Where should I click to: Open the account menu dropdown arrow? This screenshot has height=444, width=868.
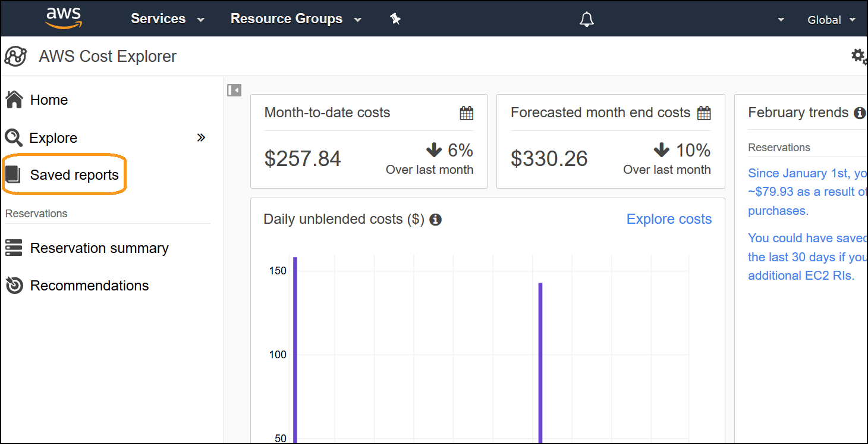[781, 20]
